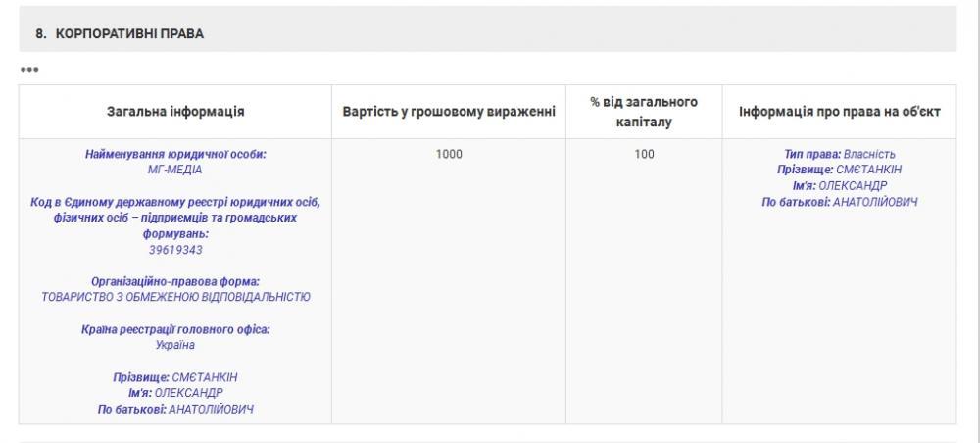The width and height of the screenshot is (980, 443).
Task: Click the Країна реєстрації головного офіса label
Action: coord(175,329)
